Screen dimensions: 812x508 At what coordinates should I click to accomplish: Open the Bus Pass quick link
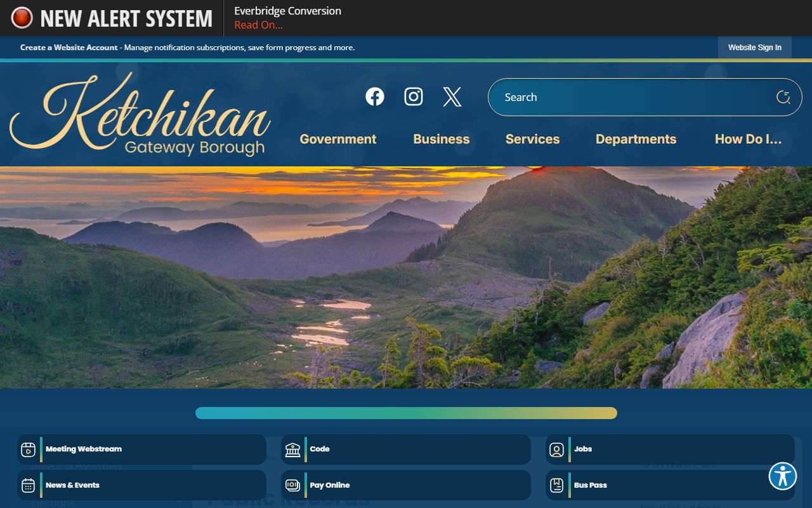pos(670,485)
